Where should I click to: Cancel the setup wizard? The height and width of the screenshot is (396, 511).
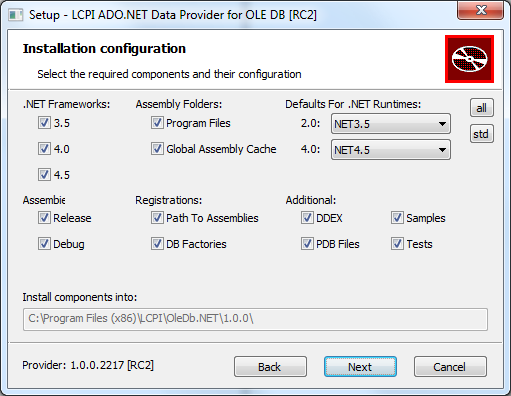[x=450, y=367]
